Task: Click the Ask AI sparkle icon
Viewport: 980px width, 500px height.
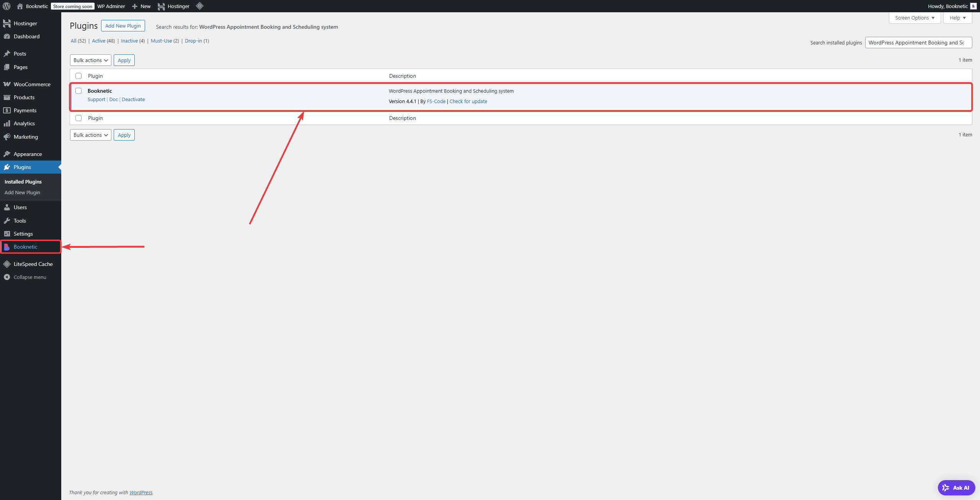Action: point(946,488)
